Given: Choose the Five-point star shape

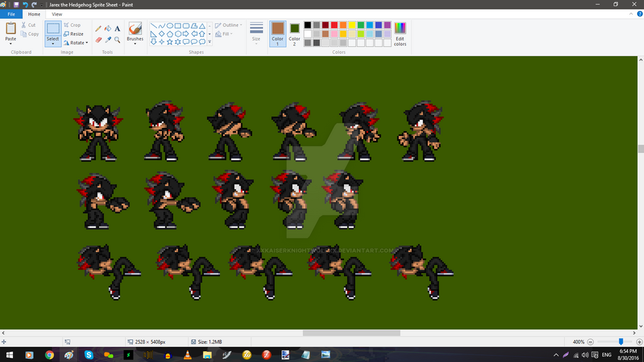Looking at the screenshot, I should click(170, 42).
